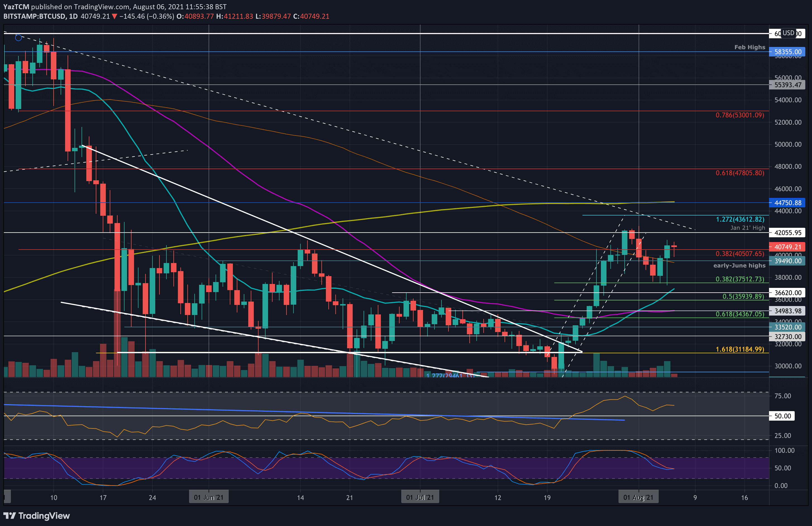Click the USD currency label on price axis
This screenshot has width=812, height=526.
point(789,33)
